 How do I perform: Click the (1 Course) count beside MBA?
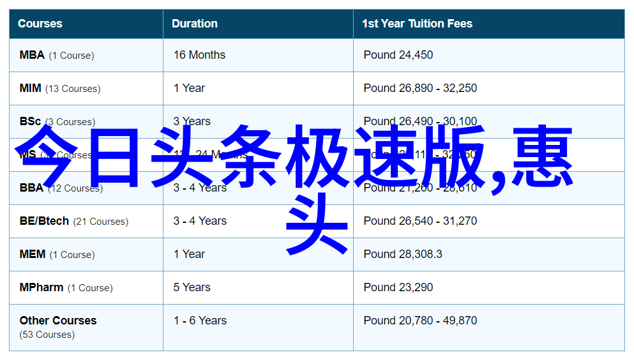72,56
